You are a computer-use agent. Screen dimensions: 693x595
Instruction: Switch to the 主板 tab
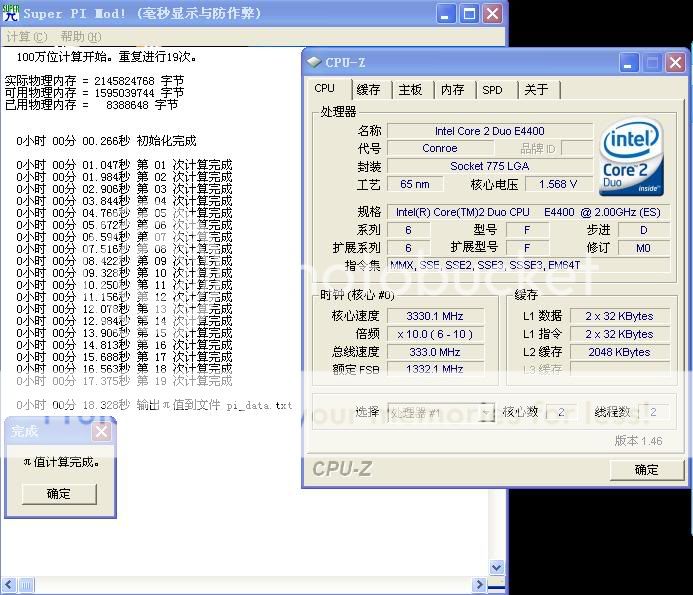pyautogui.click(x=410, y=90)
